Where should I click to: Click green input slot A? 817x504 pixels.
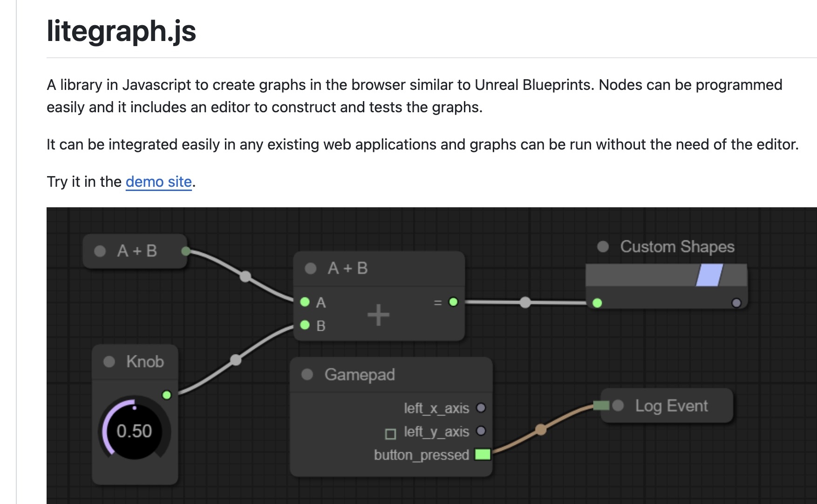(305, 302)
